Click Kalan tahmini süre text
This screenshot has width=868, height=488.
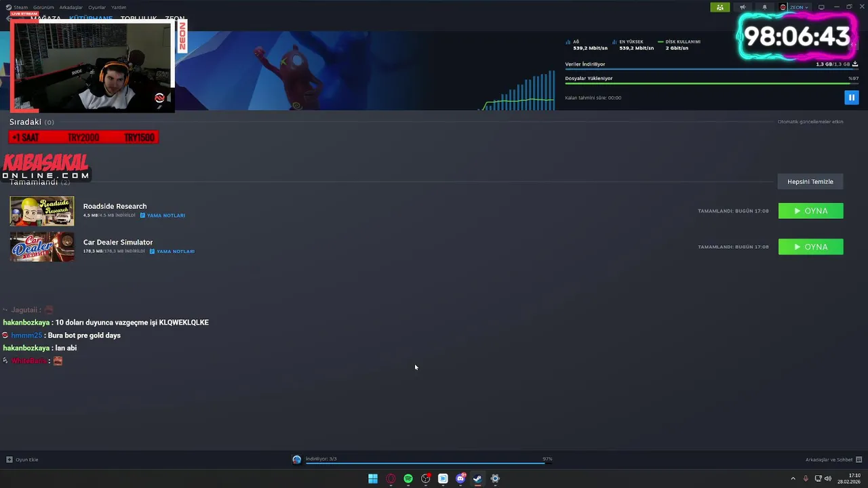pos(593,98)
